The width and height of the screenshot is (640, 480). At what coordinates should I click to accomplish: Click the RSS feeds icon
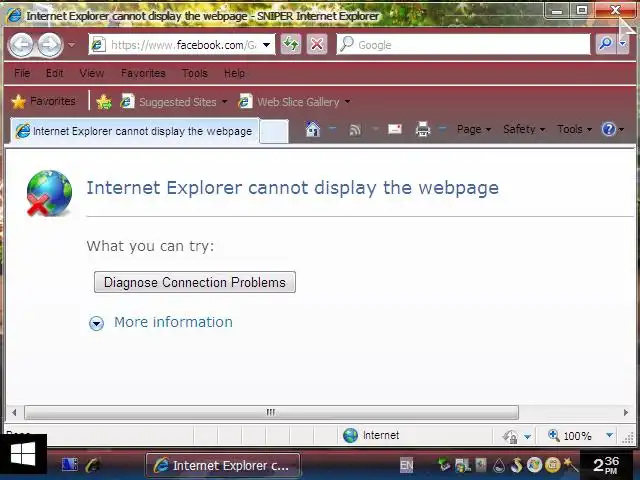pos(355,130)
